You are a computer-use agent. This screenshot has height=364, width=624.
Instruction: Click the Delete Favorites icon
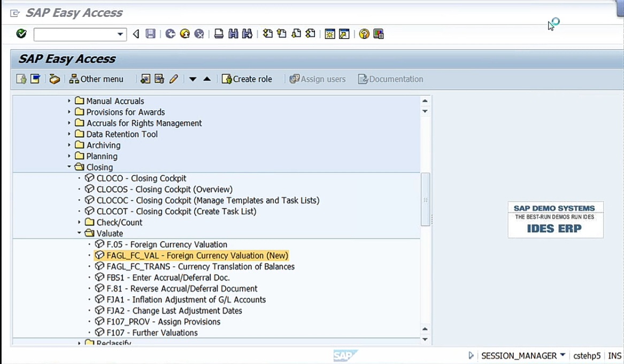pos(159,79)
